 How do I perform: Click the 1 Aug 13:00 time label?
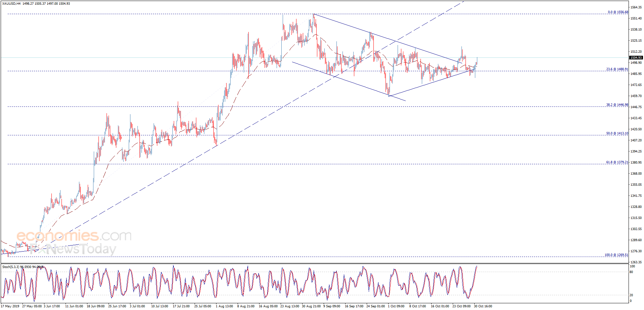(x=224, y=306)
